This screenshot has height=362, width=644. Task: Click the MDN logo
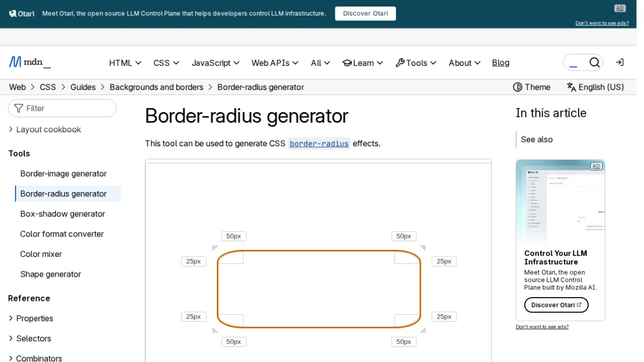coord(30,62)
